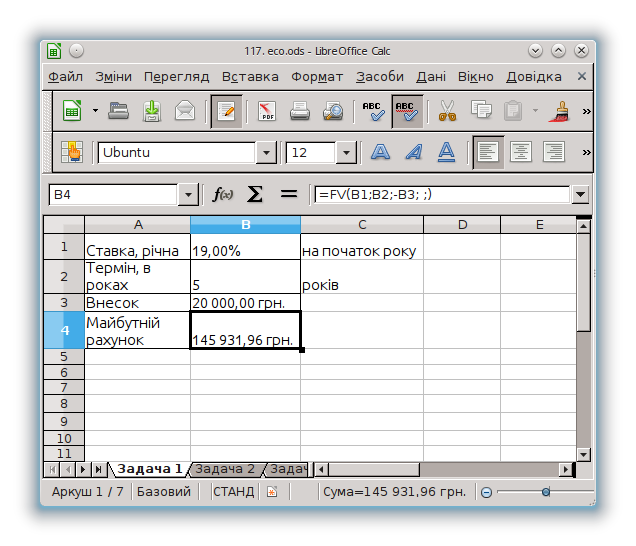Open the Вікно menu
The width and height of the screenshot is (636, 546).
475,77
